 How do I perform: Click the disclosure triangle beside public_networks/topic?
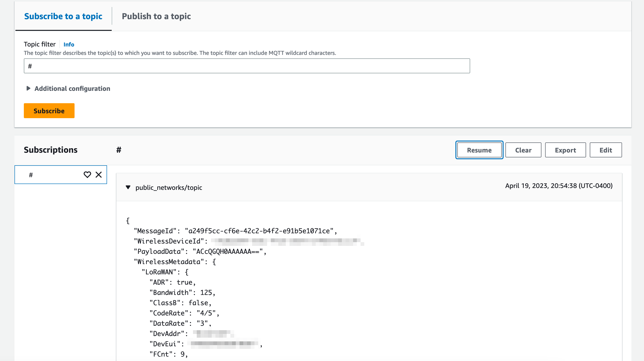pyautogui.click(x=128, y=187)
